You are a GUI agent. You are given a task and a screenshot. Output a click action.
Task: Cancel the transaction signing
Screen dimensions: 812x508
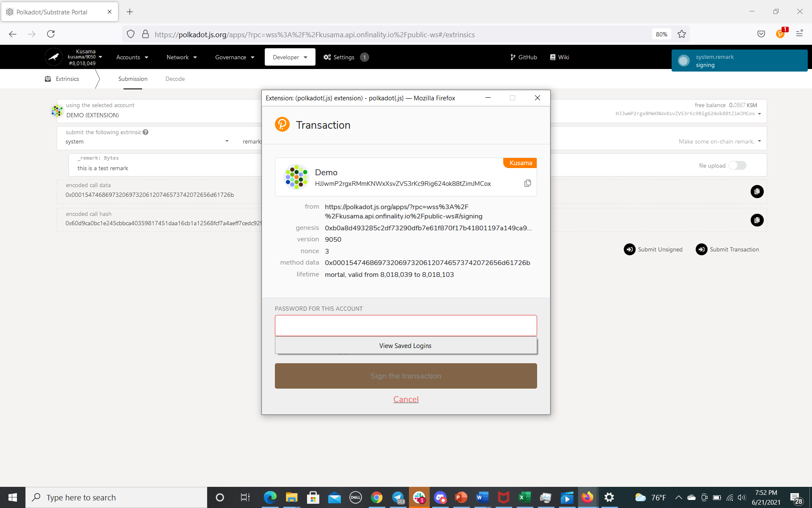point(406,399)
